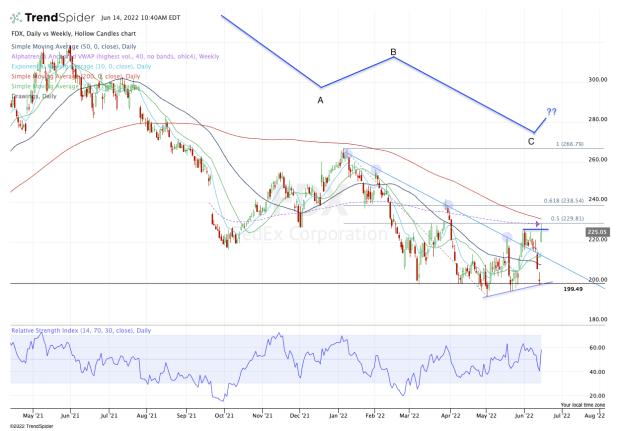
Task: Click the Aug '21 date axis label
Action: pos(146,416)
